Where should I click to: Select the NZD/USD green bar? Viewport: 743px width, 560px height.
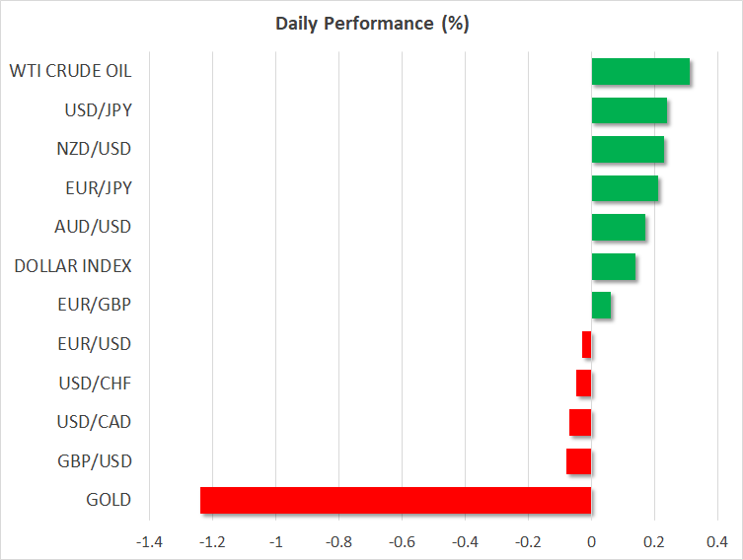click(x=627, y=150)
